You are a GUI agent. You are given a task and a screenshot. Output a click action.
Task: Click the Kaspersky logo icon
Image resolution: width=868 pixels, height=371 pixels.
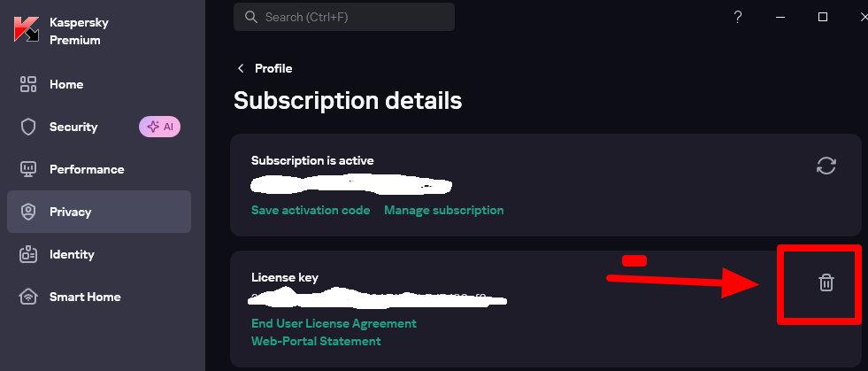click(27, 29)
